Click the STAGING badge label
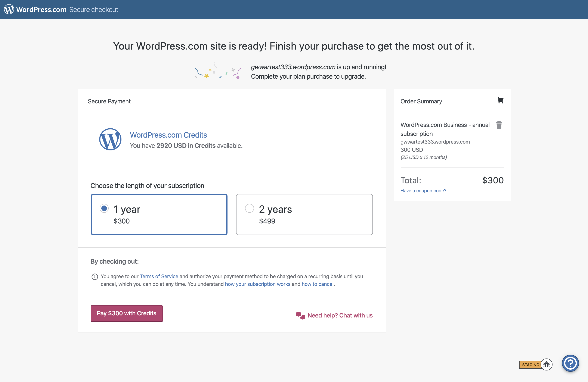The height and width of the screenshot is (382, 588). tap(530, 365)
